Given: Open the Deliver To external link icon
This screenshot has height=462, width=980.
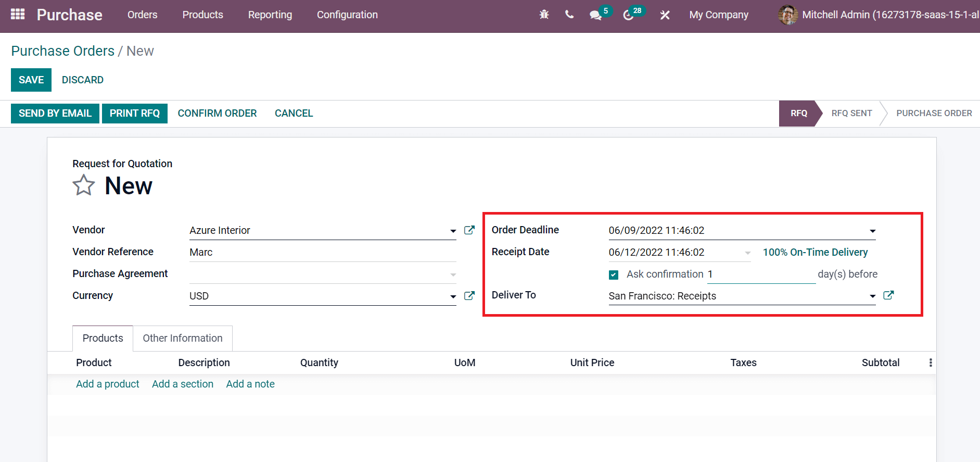Looking at the screenshot, I should click(x=889, y=295).
